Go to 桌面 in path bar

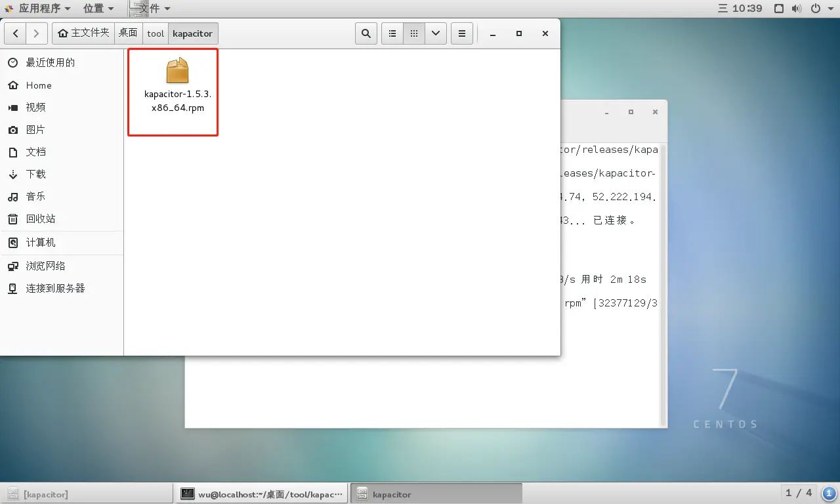pyautogui.click(x=129, y=33)
